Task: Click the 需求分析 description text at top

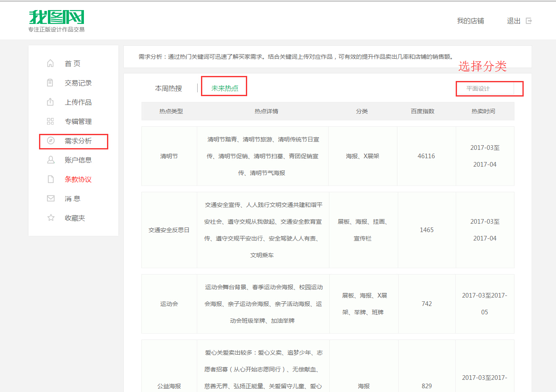Action: pos(296,57)
